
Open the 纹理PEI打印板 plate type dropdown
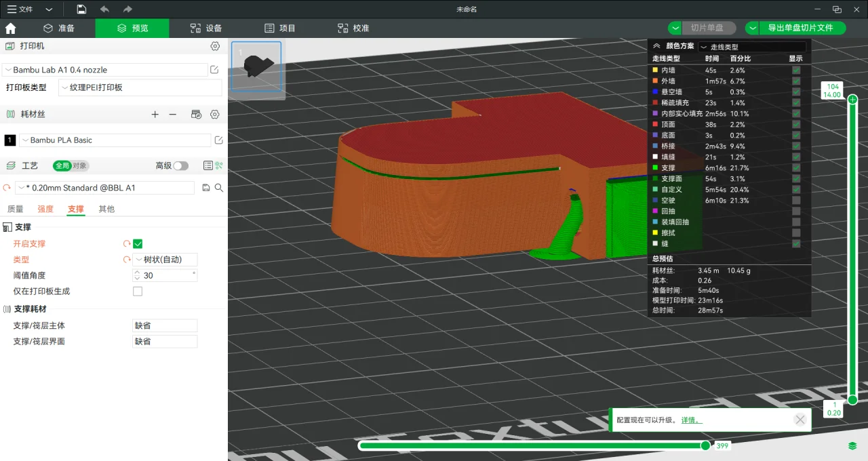click(140, 87)
